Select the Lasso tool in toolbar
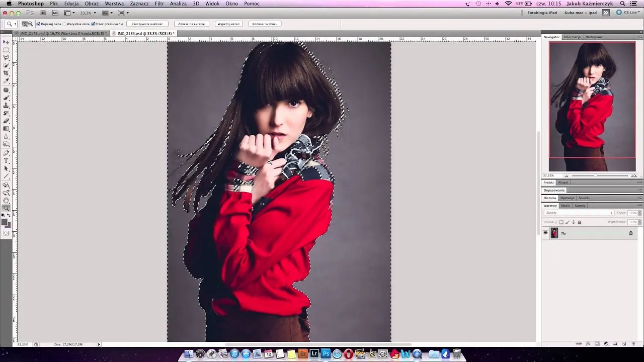This screenshot has height=362, width=644. click(6, 58)
